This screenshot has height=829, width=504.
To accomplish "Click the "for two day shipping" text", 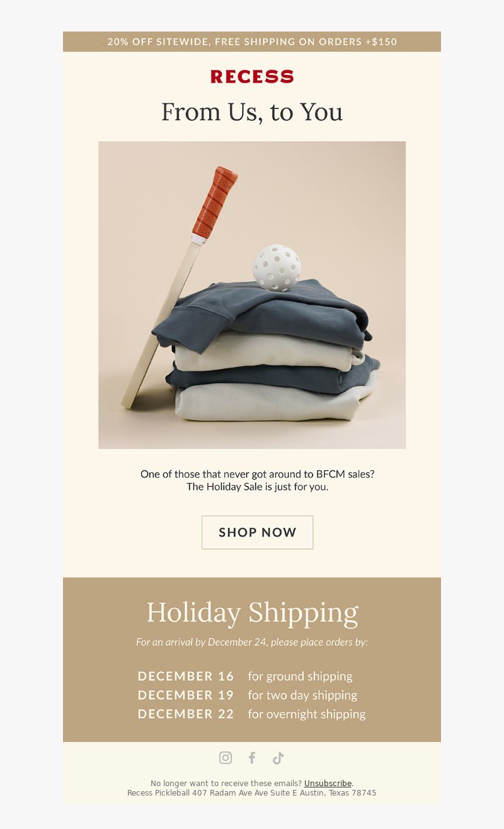I will click(x=302, y=695).
